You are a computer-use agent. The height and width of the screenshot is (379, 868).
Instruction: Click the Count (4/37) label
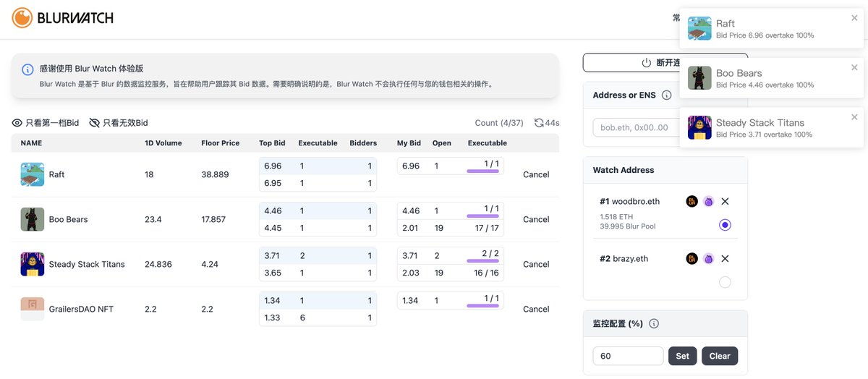[x=499, y=123]
